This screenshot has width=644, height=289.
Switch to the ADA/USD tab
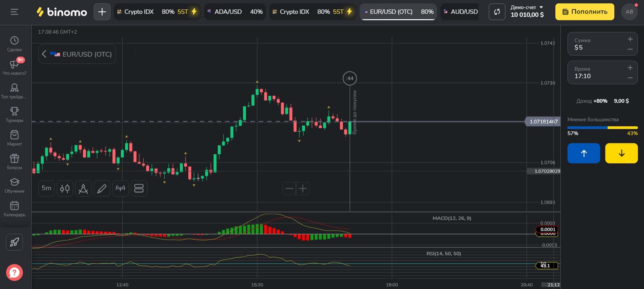coord(235,12)
